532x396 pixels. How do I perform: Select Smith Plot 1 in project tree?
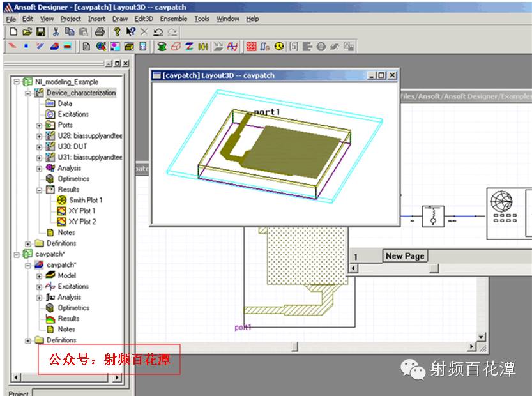[x=86, y=200]
